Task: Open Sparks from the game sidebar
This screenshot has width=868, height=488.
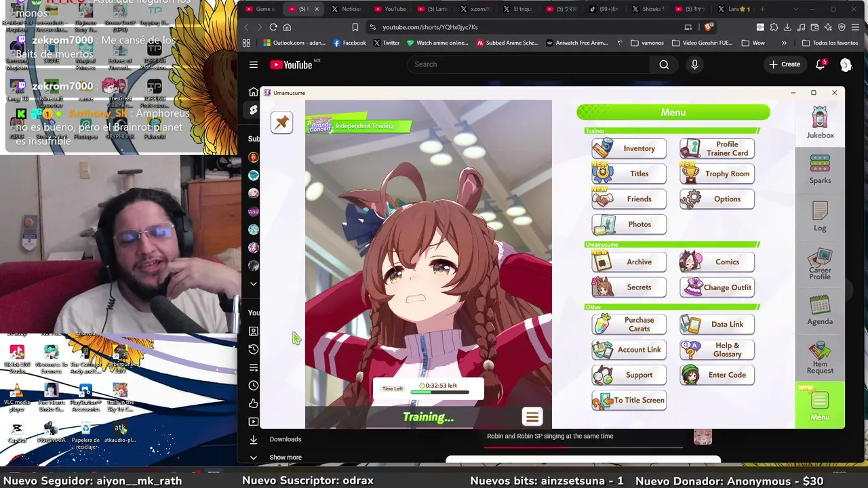Action: tap(820, 169)
